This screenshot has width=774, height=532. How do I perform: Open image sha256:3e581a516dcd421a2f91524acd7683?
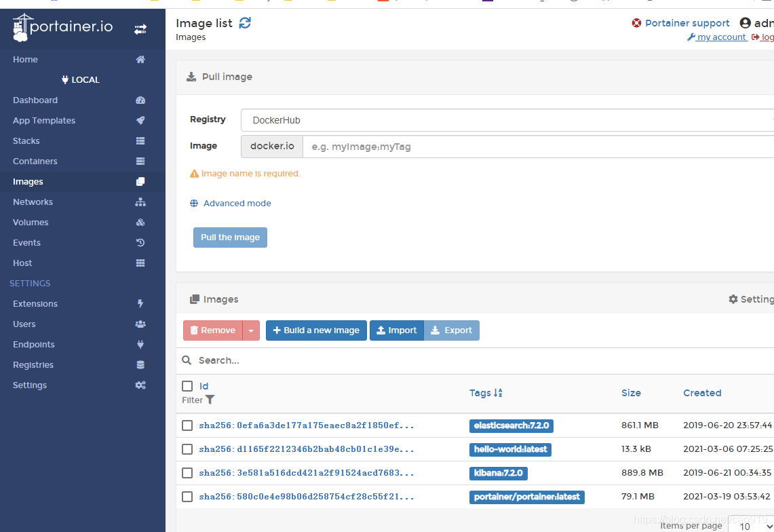tap(307, 473)
